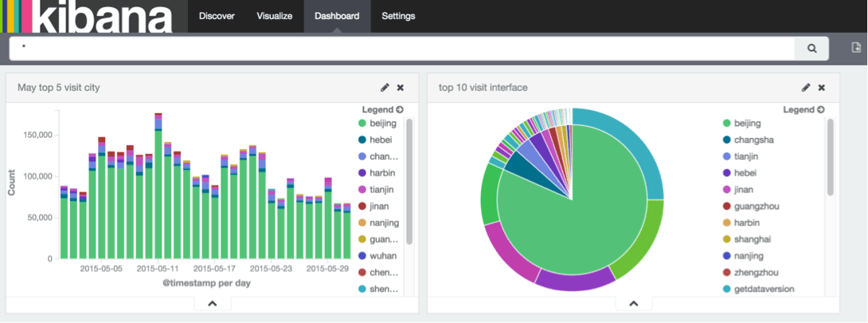Open the Settings tab
The width and height of the screenshot is (868, 323).
pos(399,16)
